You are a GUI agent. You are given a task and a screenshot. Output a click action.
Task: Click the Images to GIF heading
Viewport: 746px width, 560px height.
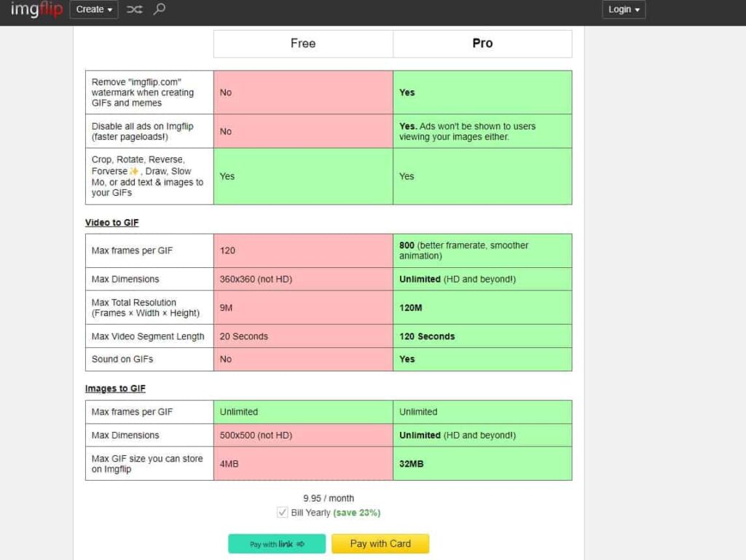coord(115,388)
